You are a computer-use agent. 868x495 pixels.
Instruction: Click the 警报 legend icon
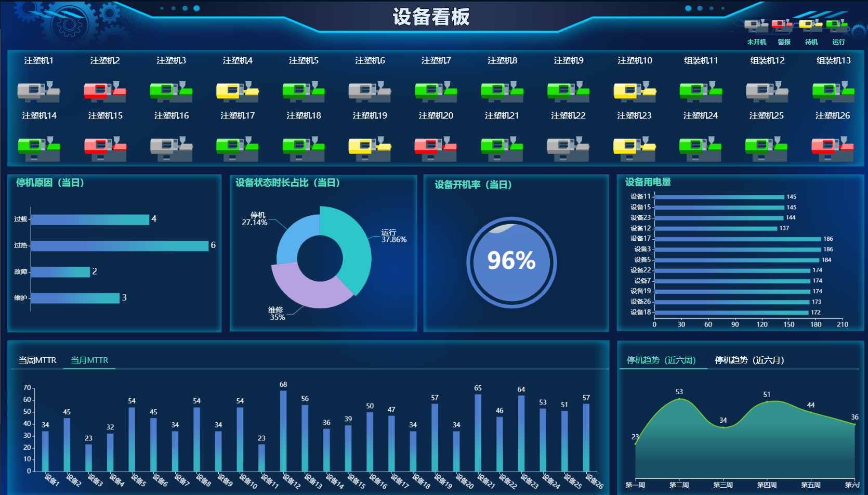point(782,26)
